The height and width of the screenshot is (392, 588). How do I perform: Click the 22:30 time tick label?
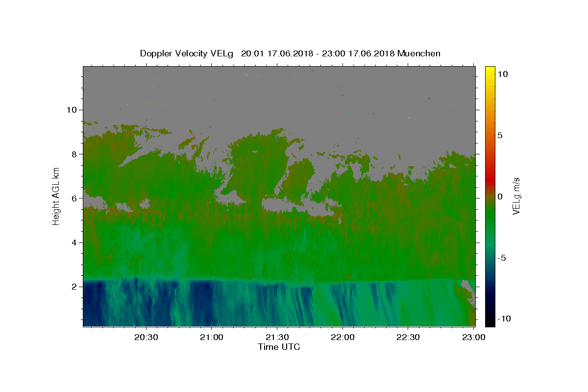pyautogui.click(x=407, y=337)
